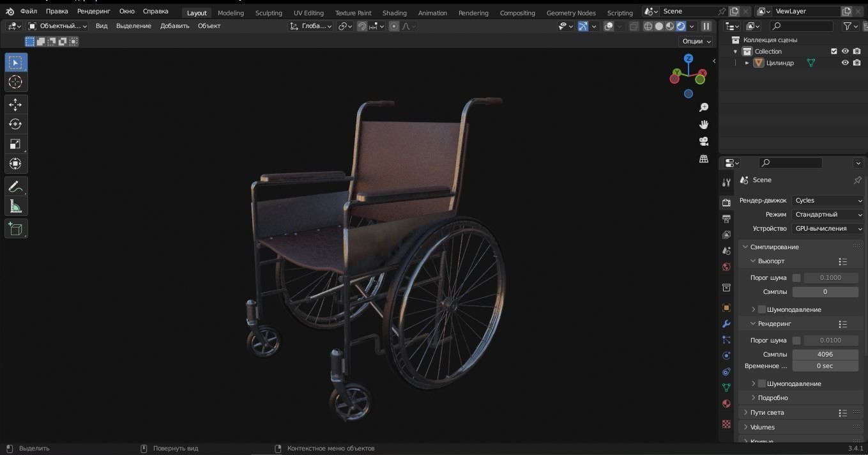This screenshot has height=455, width=868.
Task: Open the Рендеринг menu
Action: [94, 11]
